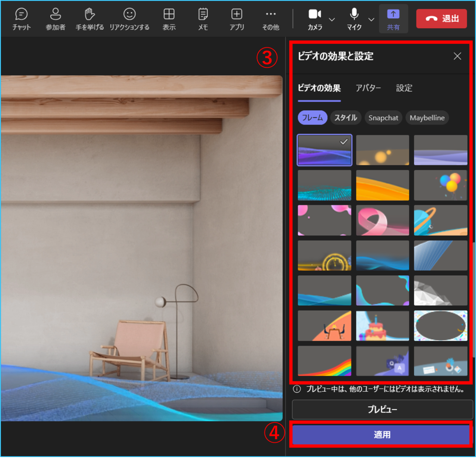Switch to the アバター tab
Viewport: 476px width, 460px height.
[368, 88]
